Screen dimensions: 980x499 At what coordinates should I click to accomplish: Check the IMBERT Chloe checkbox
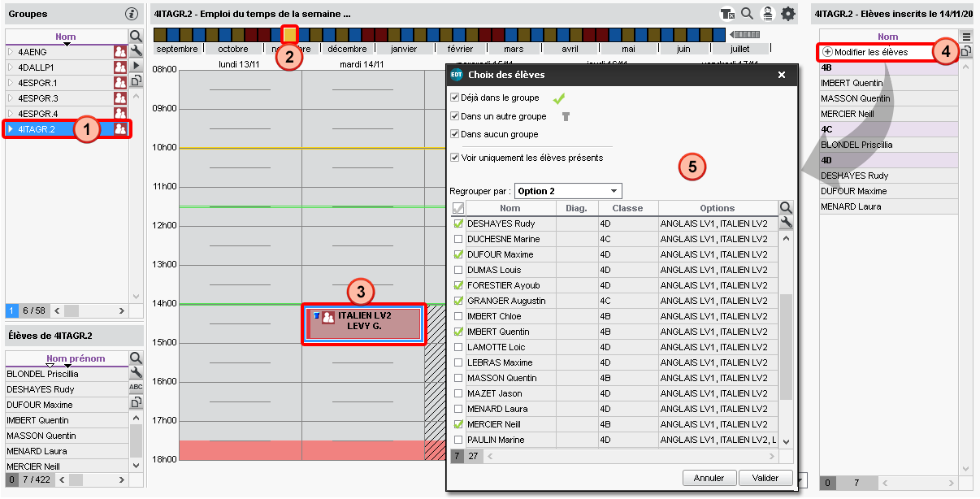point(458,316)
